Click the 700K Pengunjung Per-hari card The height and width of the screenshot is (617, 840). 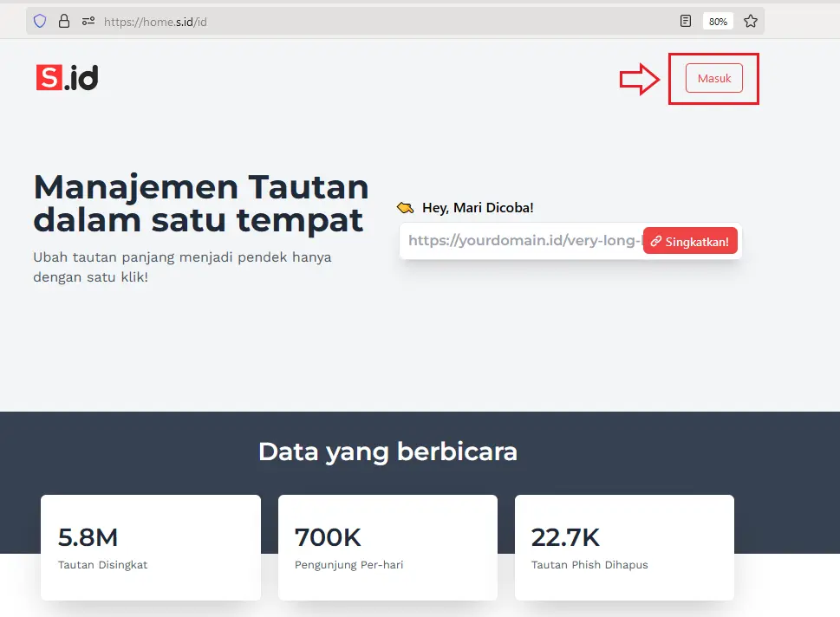click(387, 547)
